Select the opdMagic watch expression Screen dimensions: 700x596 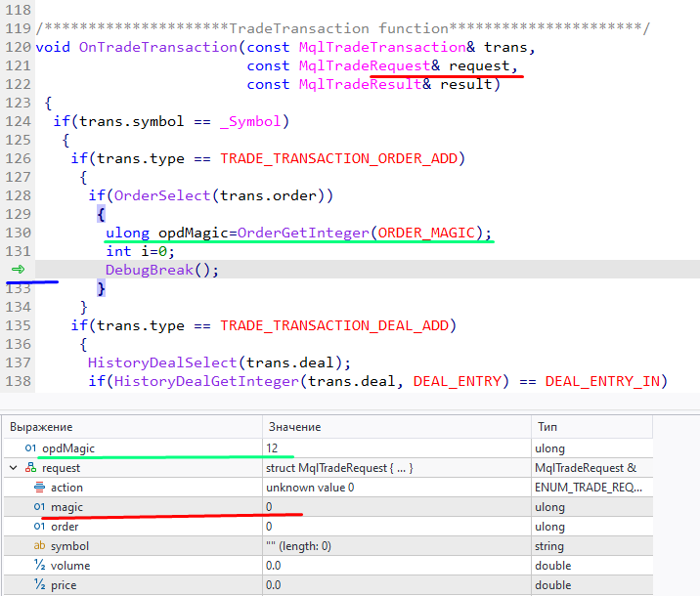pyautogui.click(x=68, y=448)
